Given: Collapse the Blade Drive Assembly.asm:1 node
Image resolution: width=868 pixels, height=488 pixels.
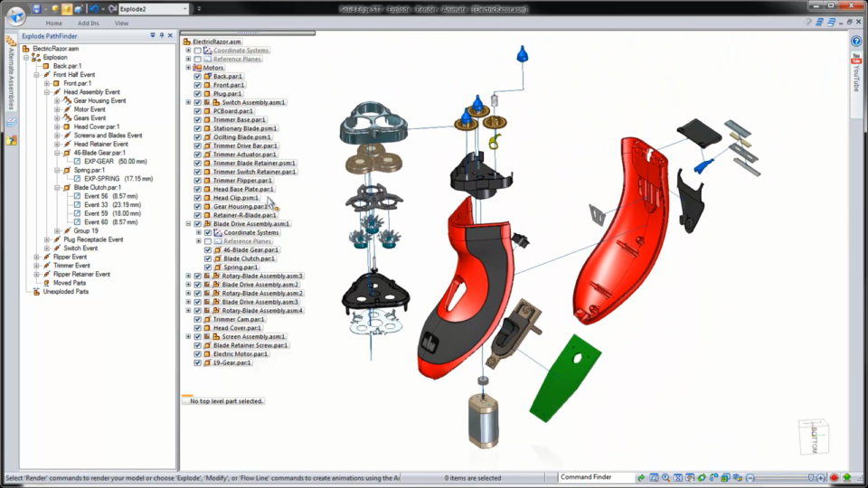Looking at the screenshot, I should pos(188,223).
